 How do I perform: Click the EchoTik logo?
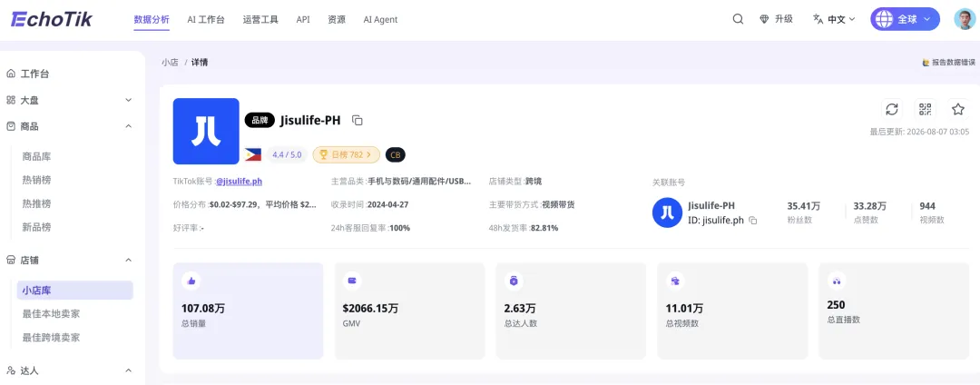click(x=52, y=19)
